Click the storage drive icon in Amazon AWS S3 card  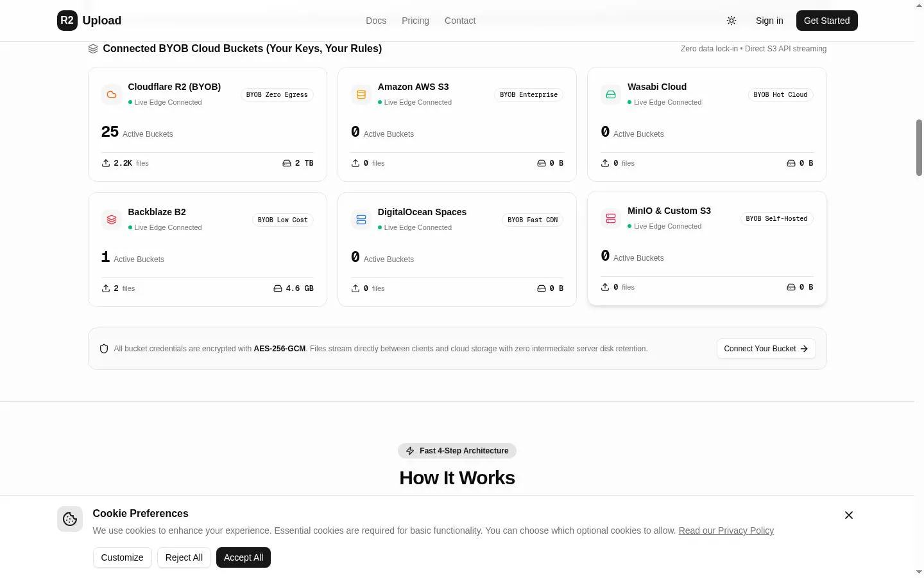(x=542, y=163)
